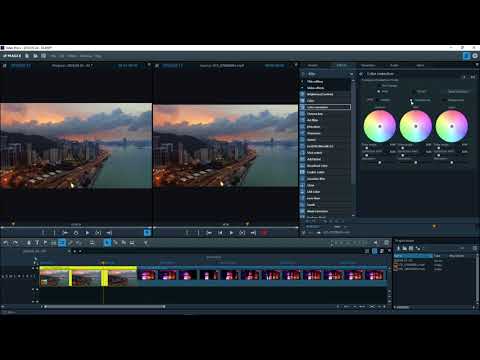This screenshot has height=360, width=480.
Task: Open the Window menu
Action: tap(86, 56)
